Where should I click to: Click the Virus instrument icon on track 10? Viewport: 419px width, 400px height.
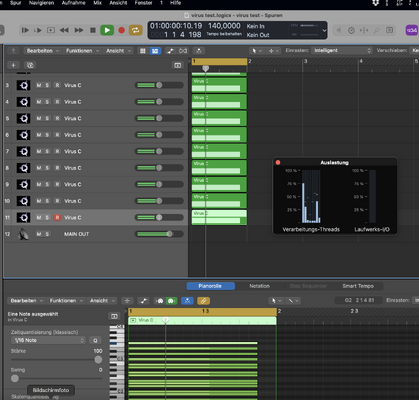(23, 201)
